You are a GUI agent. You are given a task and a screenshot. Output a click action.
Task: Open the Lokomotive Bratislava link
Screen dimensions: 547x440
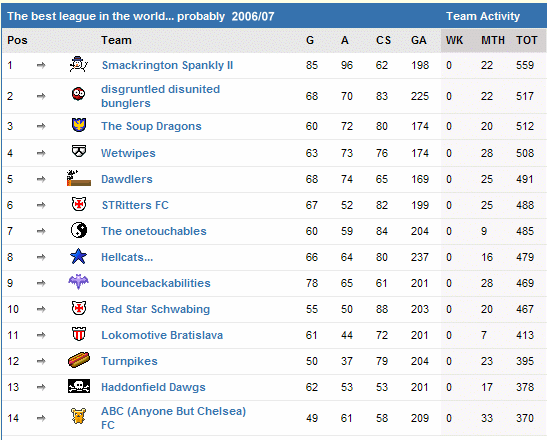coord(162,335)
